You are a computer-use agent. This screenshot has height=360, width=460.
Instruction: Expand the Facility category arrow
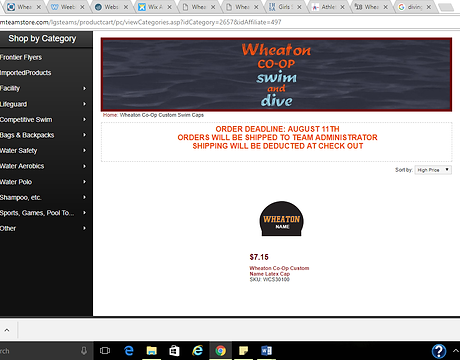(x=84, y=88)
